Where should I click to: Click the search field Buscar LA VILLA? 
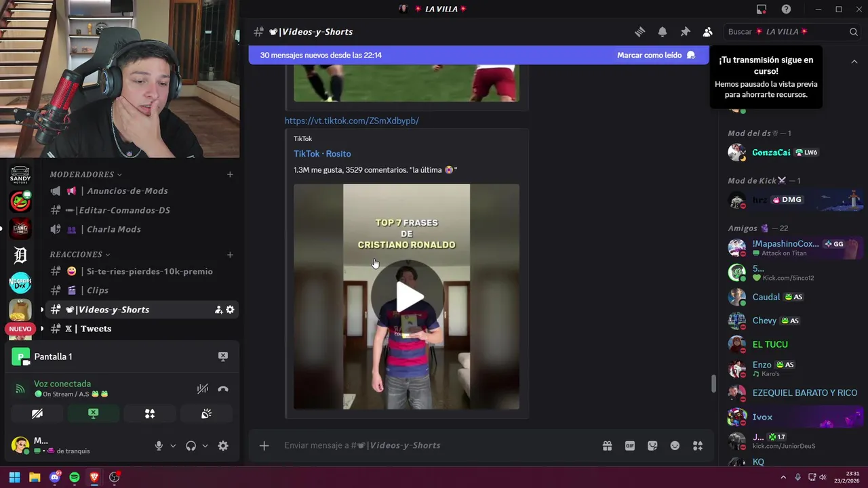(793, 32)
